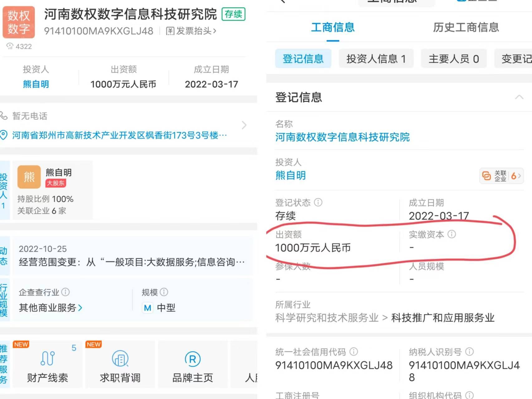Open 关联企业 6 related companies badge
This screenshot has height=399, width=532.
[x=501, y=176]
